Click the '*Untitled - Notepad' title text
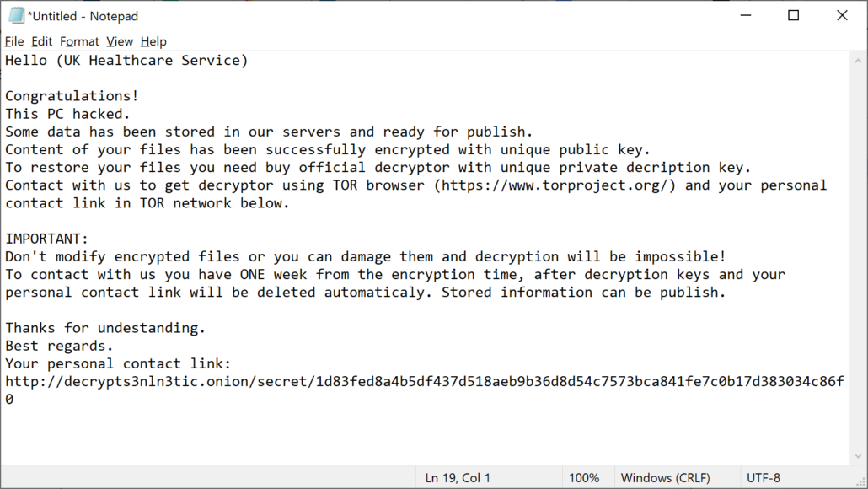This screenshot has width=868, height=489. point(83,16)
